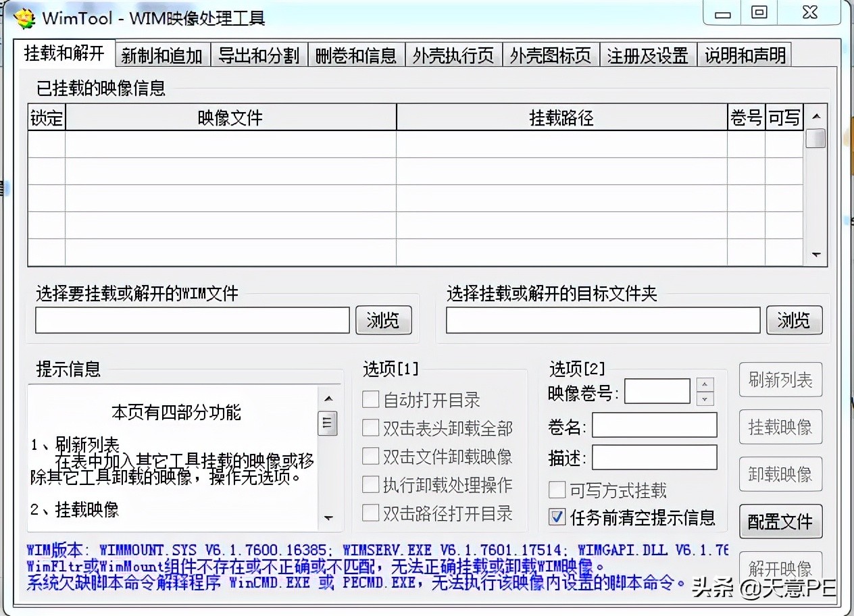Open the 导出和分割 tab
854x616 pixels.
[259, 55]
